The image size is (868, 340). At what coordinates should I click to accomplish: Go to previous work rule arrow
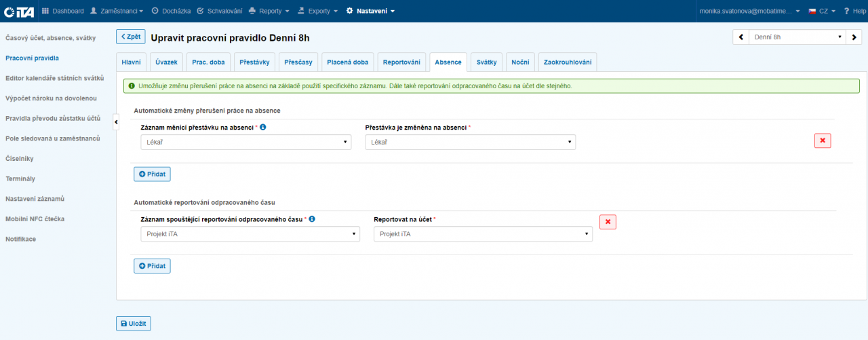pos(741,37)
